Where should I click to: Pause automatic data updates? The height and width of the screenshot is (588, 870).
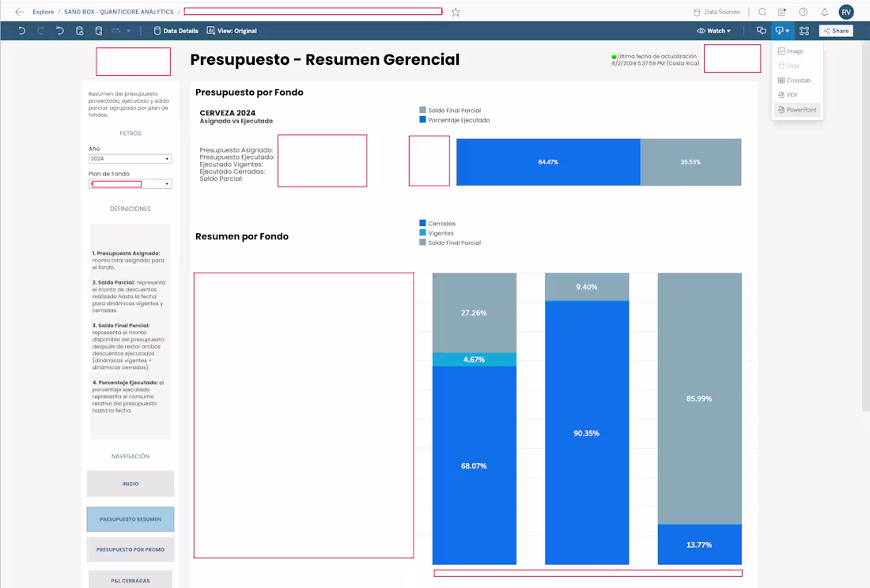98,30
